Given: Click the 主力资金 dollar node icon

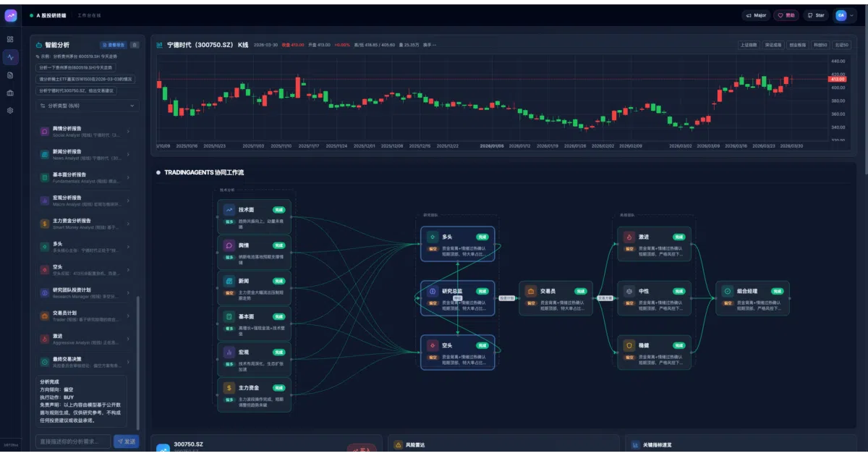Looking at the screenshot, I should pyautogui.click(x=229, y=388).
